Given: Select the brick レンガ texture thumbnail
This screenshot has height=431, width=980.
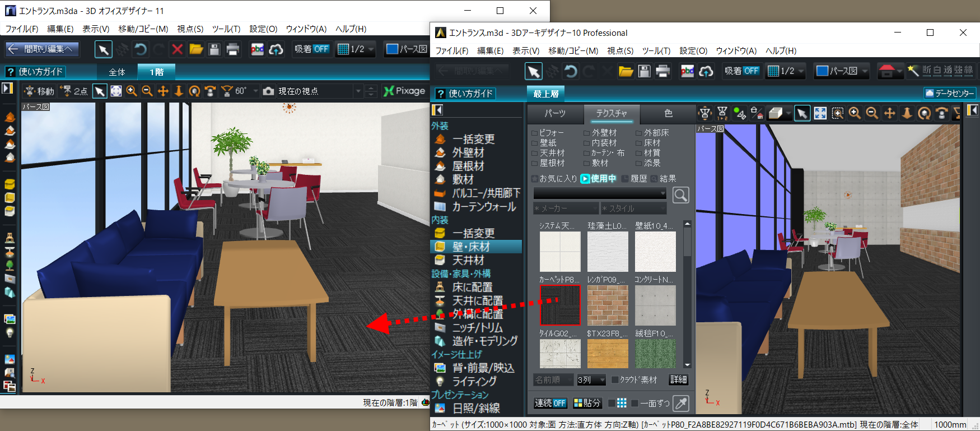Looking at the screenshot, I should point(608,305).
